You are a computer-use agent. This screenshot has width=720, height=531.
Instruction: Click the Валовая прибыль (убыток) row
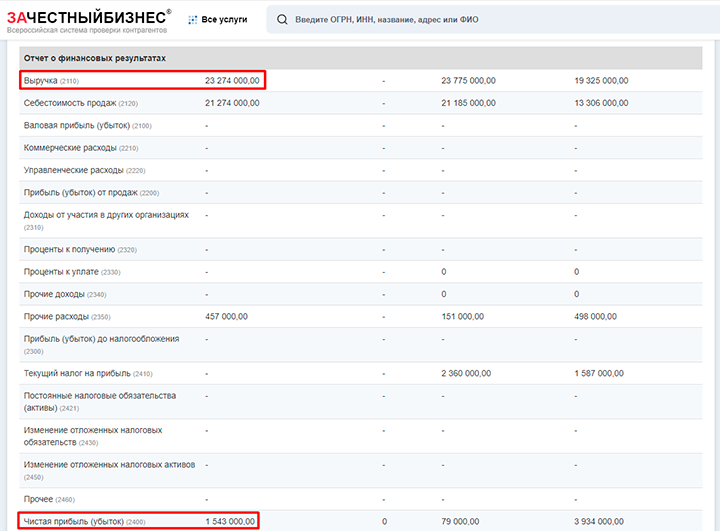point(360,126)
